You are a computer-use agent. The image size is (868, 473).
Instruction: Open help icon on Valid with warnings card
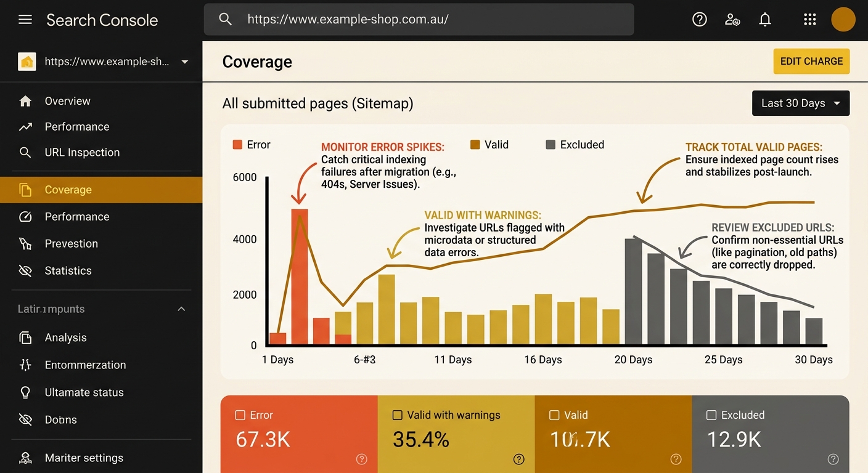[519, 459]
